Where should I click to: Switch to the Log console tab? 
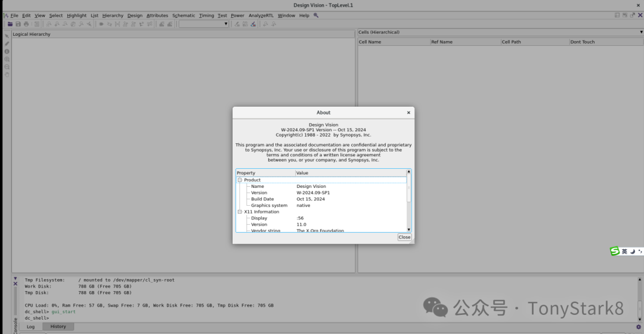[31, 327]
